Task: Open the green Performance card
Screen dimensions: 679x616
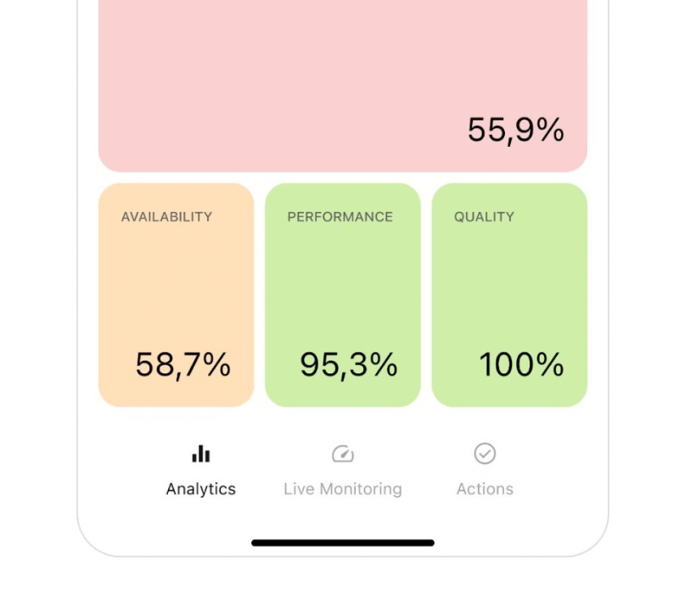Action: (342, 288)
